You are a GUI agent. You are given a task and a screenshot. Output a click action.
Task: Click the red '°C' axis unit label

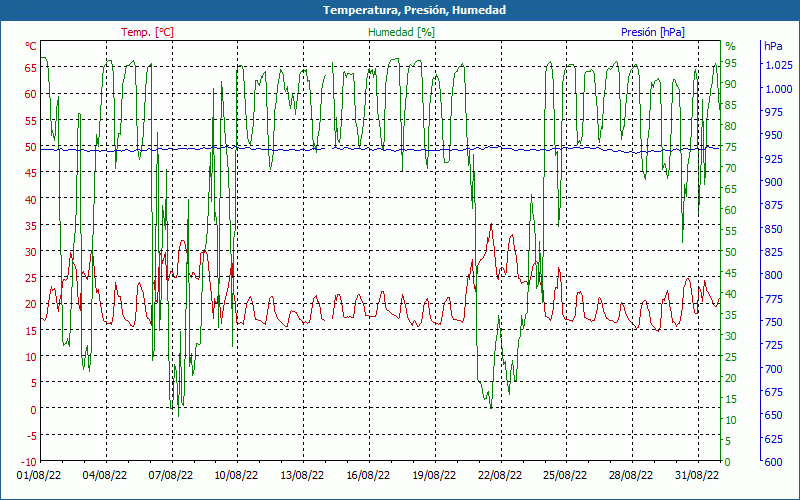31,46
